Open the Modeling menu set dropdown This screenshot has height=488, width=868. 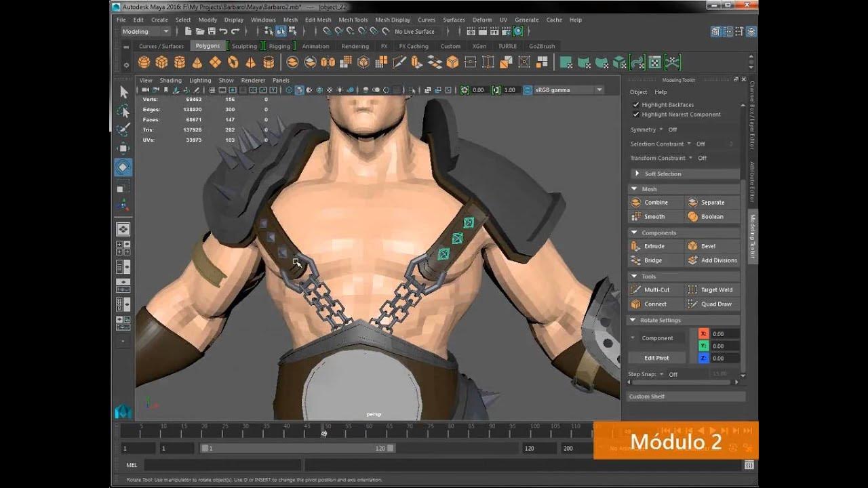tap(146, 31)
